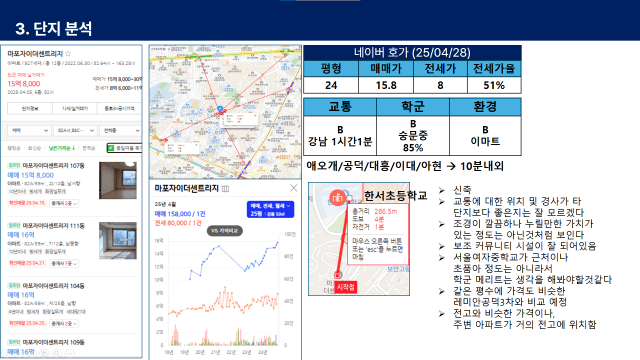Click 전세 80,000 / 1건 in chart
The height and width of the screenshot is (360, 640).
pos(178,223)
